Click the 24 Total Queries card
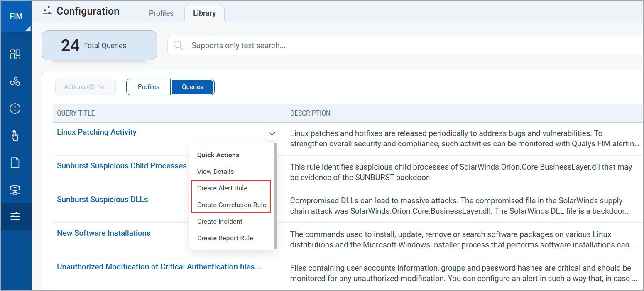Viewport: 644px width, 291px height. pos(99,45)
